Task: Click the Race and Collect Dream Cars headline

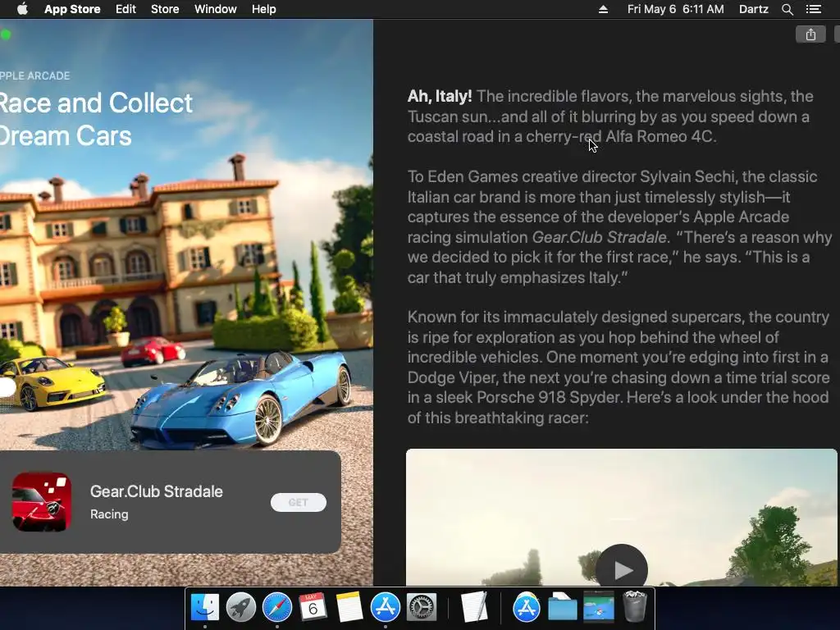Action: pos(97,119)
